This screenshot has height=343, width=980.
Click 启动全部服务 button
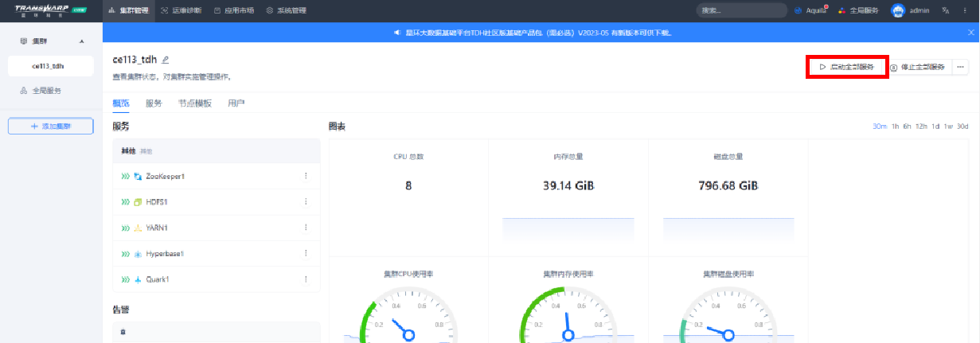tap(846, 67)
